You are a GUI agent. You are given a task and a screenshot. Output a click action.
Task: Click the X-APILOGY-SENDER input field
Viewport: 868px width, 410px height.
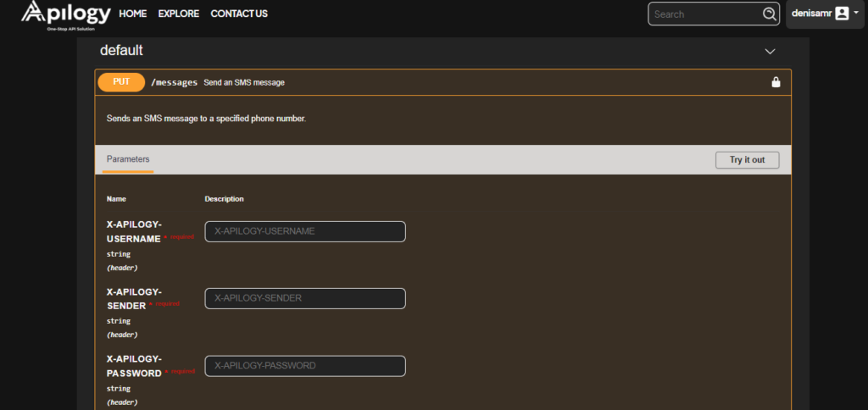(x=305, y=298)
